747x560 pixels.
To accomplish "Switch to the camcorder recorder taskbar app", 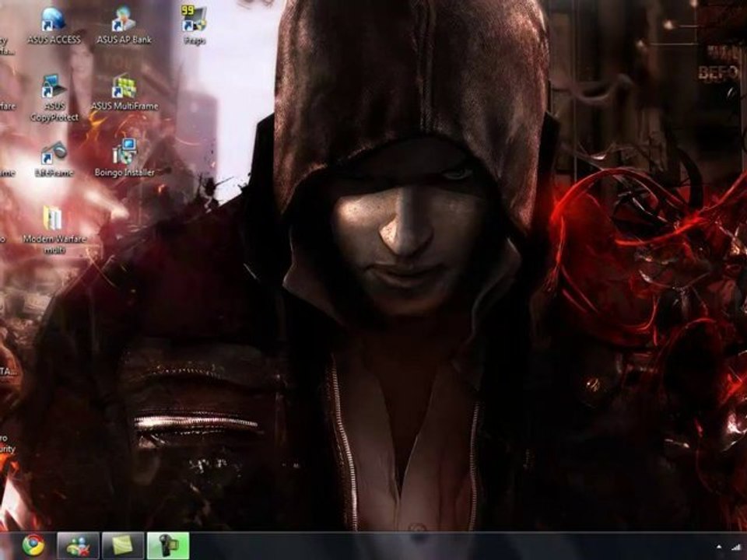I will click(x=168, y=546).
